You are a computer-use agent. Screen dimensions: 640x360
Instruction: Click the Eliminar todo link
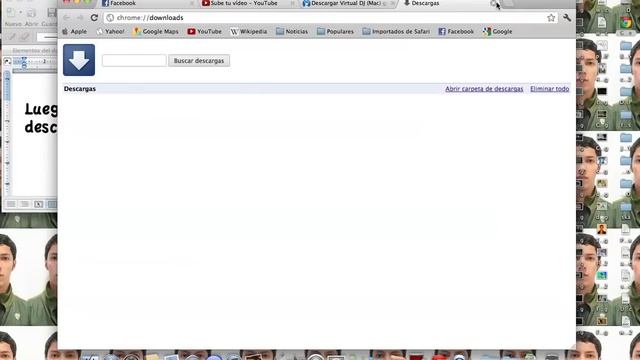click(549, 89)
